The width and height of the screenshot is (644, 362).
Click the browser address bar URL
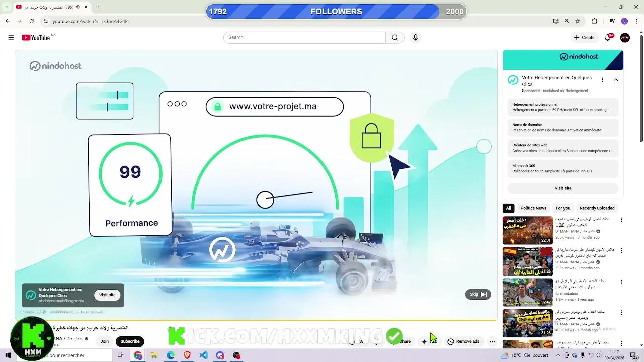click(91, 21)
